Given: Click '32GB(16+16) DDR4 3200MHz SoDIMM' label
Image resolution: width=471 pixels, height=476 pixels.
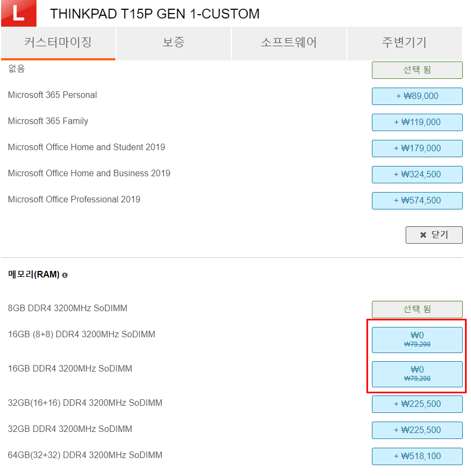Looking at the screenshot, I should pos(85,403).
